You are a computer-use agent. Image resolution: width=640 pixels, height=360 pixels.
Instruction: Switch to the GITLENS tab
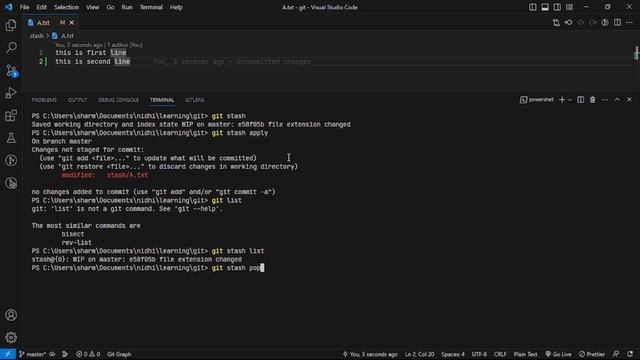(x=195, y=100)
